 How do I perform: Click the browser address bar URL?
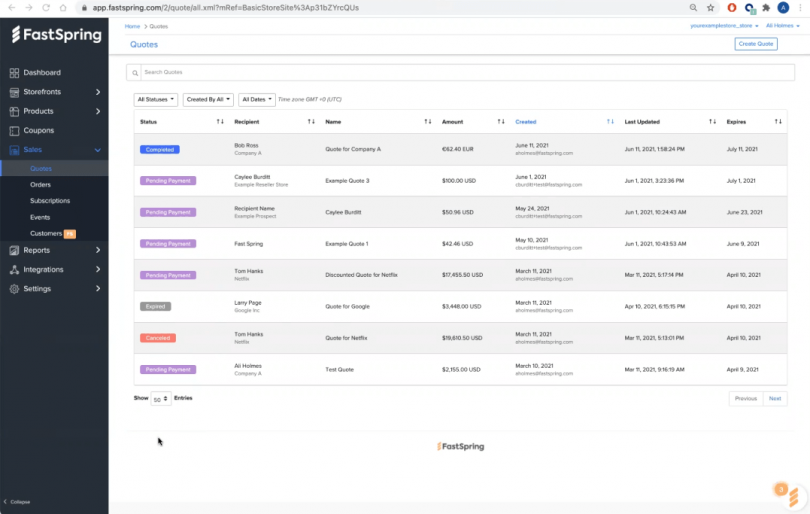[x=226, y=8]
